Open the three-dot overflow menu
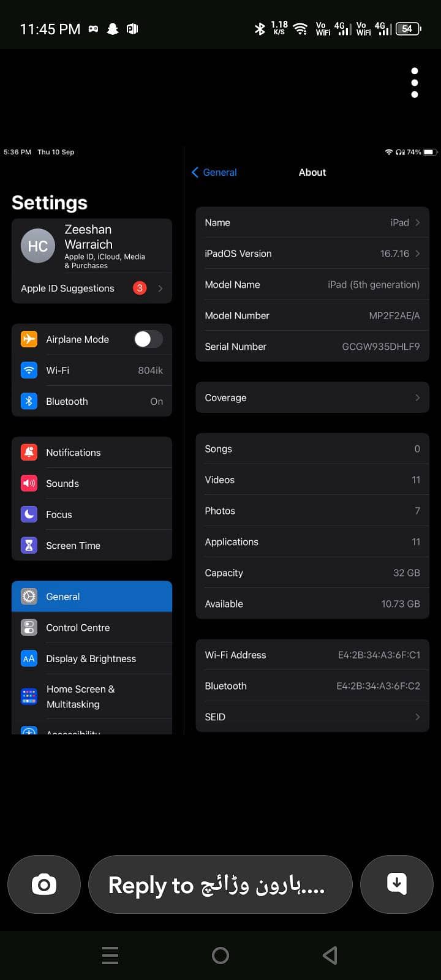The height and width of the screenshot is (980, 441). [x=415, y=83]
